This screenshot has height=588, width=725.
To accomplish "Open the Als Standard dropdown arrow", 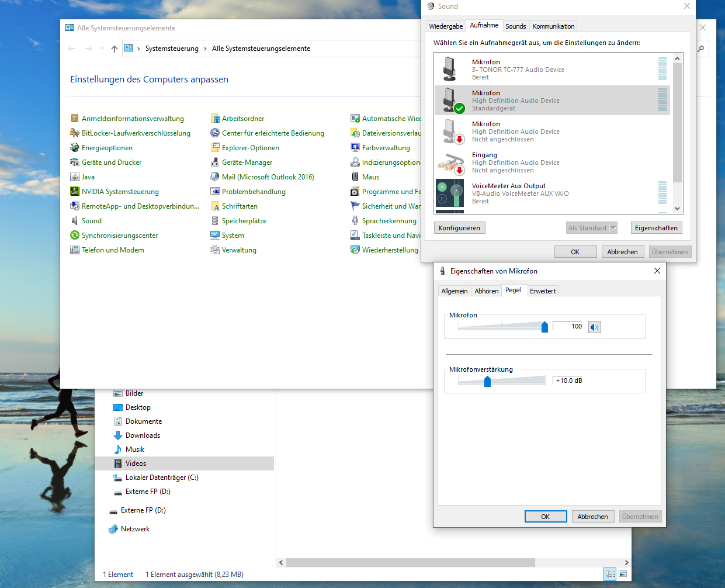I will tap(613, 228).
